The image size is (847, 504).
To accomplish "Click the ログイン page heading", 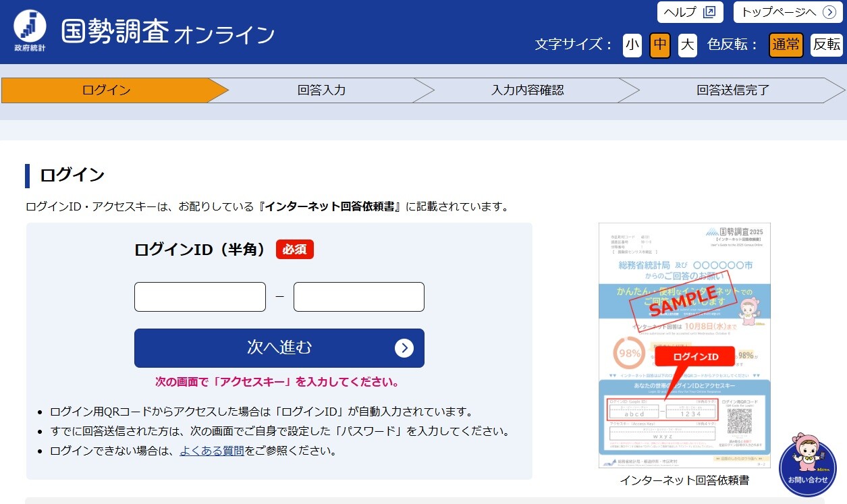I will (72, 175).
